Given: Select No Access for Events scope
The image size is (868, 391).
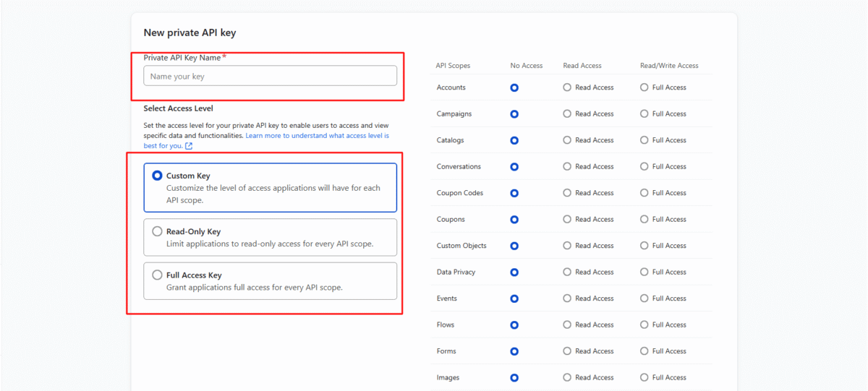Looking at the screenshot, I should pyautogui.click(x=514, y=298).
